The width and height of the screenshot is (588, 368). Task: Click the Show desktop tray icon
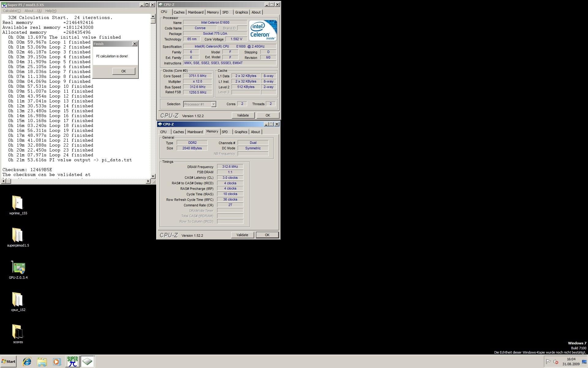point(584,362)
